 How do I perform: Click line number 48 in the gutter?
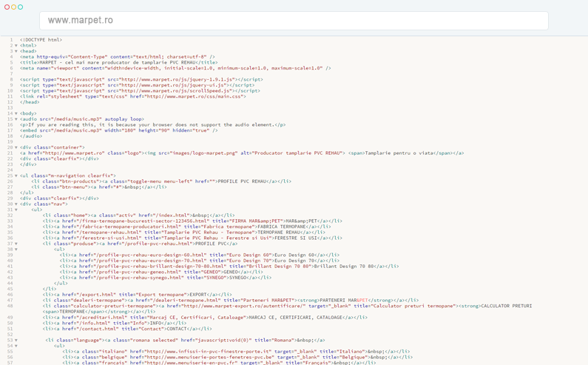click(10, 306)
